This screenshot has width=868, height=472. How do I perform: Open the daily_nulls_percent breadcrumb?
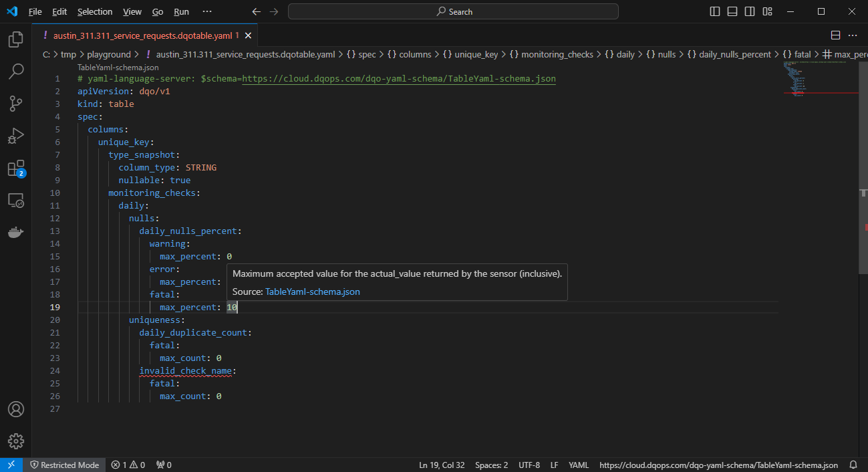[728, 54]
